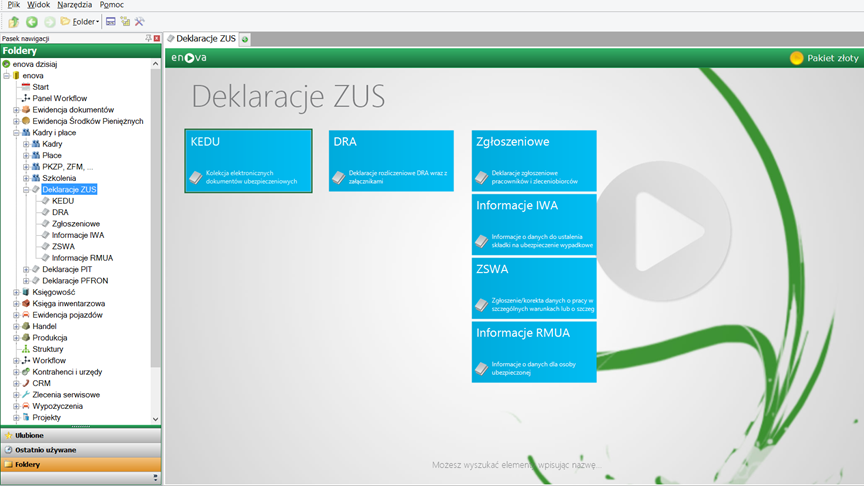Go back with the green left arrow

coord(32,21)
